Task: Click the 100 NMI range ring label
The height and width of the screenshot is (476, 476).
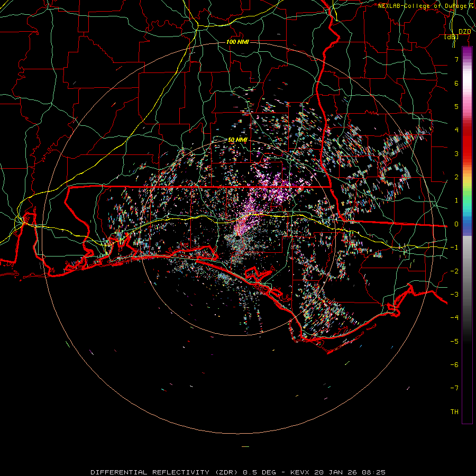Action: click(237, 42)
